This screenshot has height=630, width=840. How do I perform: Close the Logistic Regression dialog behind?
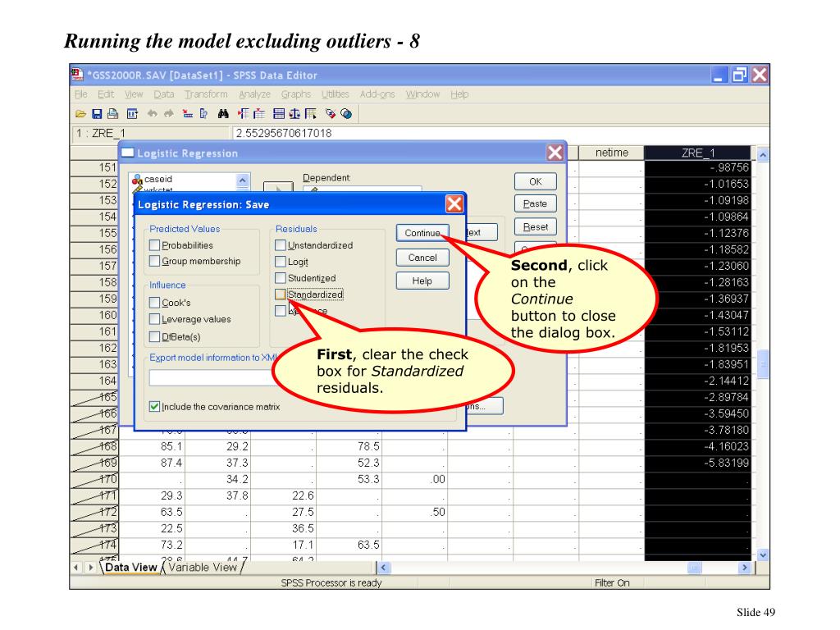click(x=555, y=153)
